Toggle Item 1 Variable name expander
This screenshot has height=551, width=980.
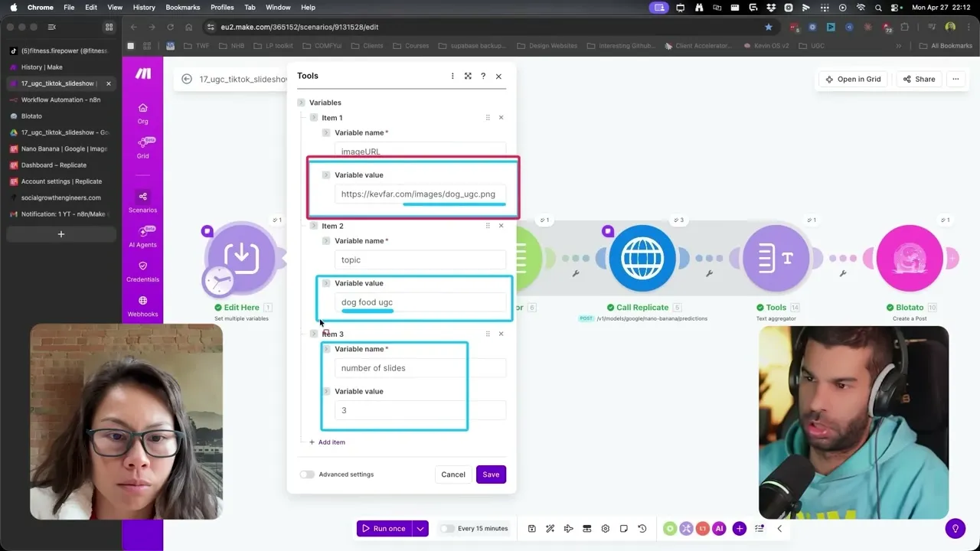click(326, 132)
